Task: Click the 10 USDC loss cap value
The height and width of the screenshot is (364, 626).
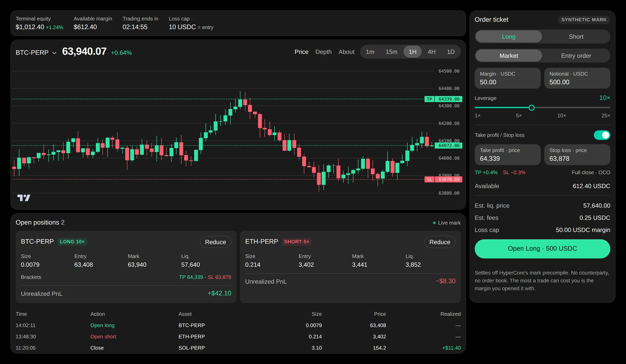Action: tap(182, 27)
